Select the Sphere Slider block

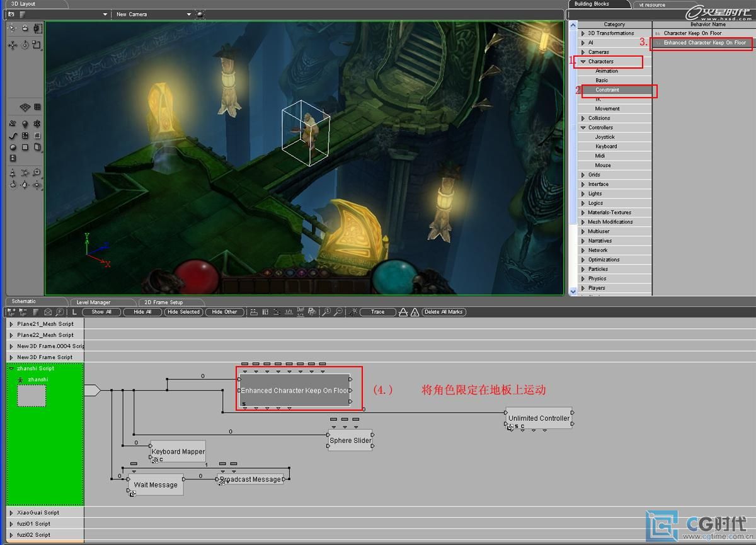point(350,440)
